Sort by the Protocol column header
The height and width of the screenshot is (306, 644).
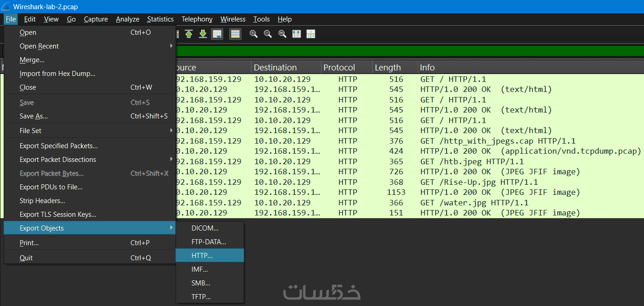click(347, 67)
